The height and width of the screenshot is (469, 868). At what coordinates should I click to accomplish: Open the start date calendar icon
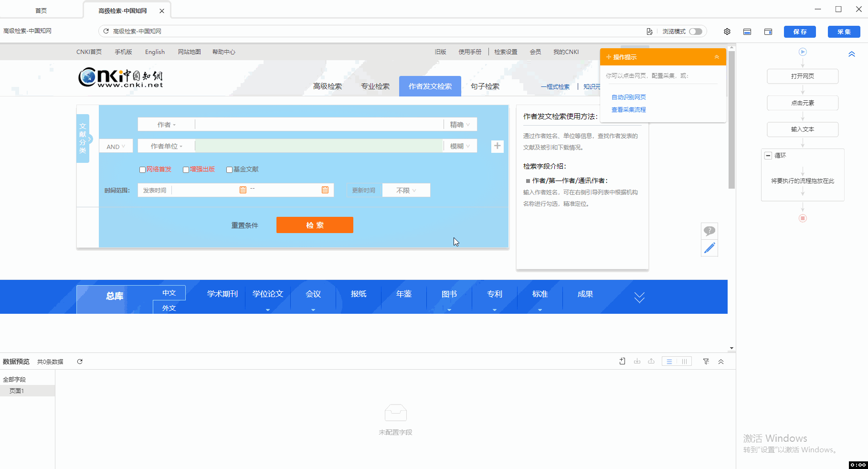coord(243,190)
